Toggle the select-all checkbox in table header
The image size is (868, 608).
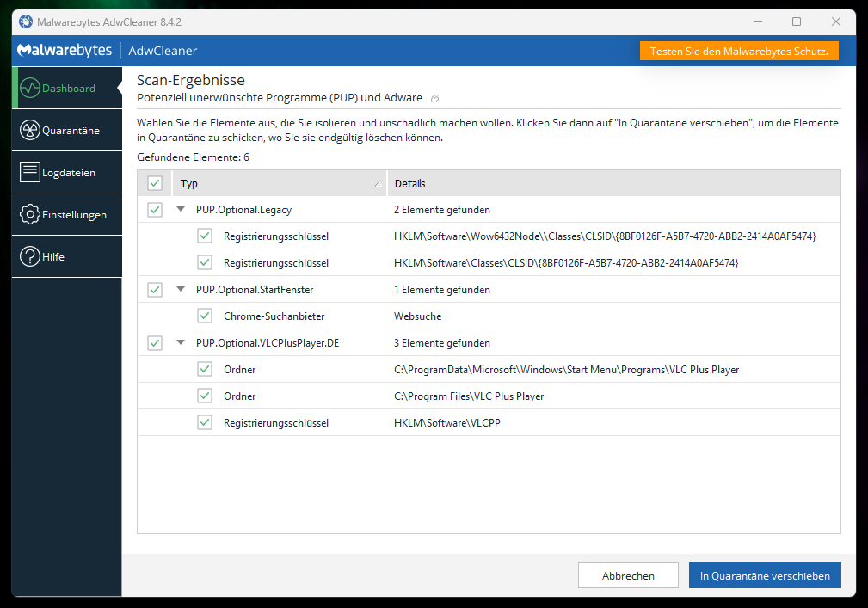[x=155, y=183]
